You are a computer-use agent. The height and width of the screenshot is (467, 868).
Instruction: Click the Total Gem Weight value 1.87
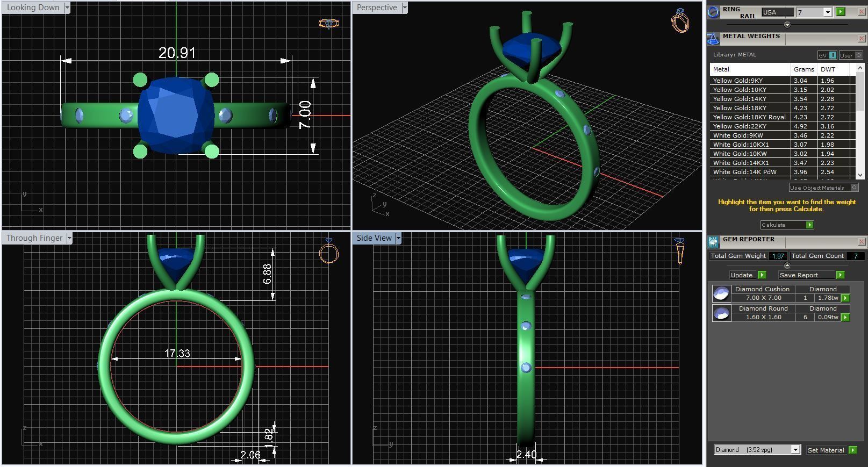[778, 256]
